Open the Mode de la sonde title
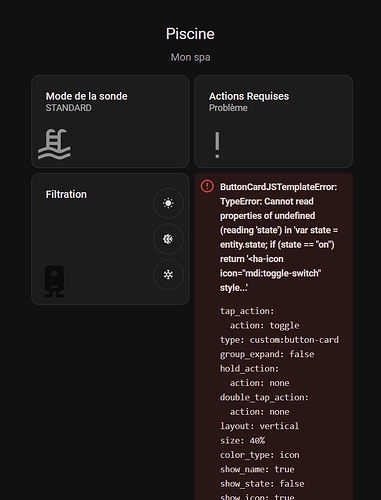Viewport: 381px width, 500px height. [87, 96]
